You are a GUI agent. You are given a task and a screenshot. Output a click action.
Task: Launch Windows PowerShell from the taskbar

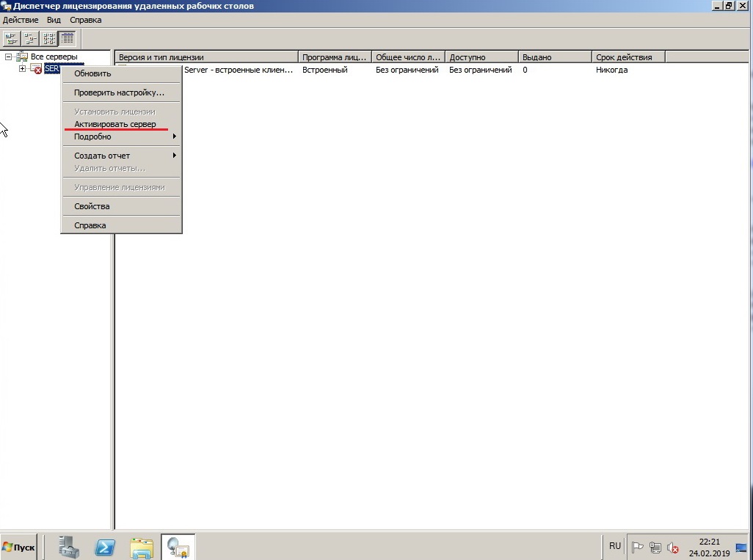click(x=105, y=547)
